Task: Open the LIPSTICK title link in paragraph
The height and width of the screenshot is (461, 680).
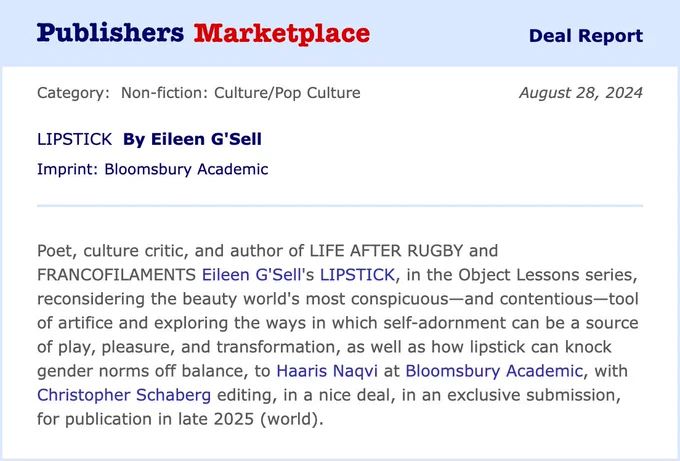Action: coord(357,275)
